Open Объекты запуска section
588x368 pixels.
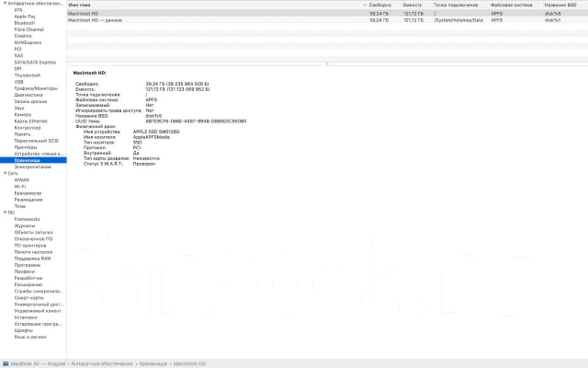pos(33,232)
